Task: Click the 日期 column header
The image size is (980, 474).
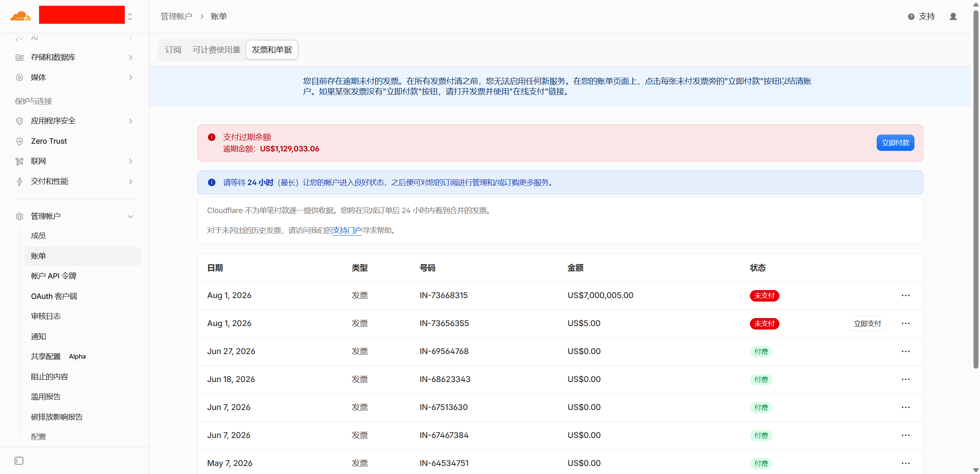Action: (x=215, y=268)
